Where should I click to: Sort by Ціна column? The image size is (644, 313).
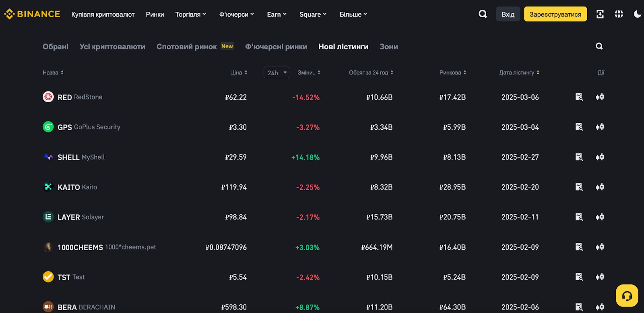(x=239, y=73)
